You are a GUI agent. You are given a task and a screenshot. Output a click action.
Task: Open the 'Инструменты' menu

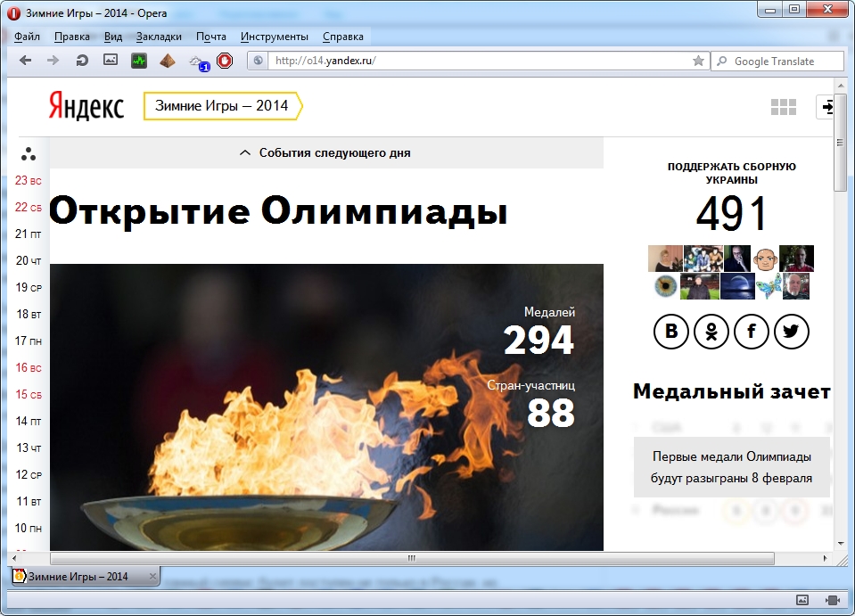274,37
